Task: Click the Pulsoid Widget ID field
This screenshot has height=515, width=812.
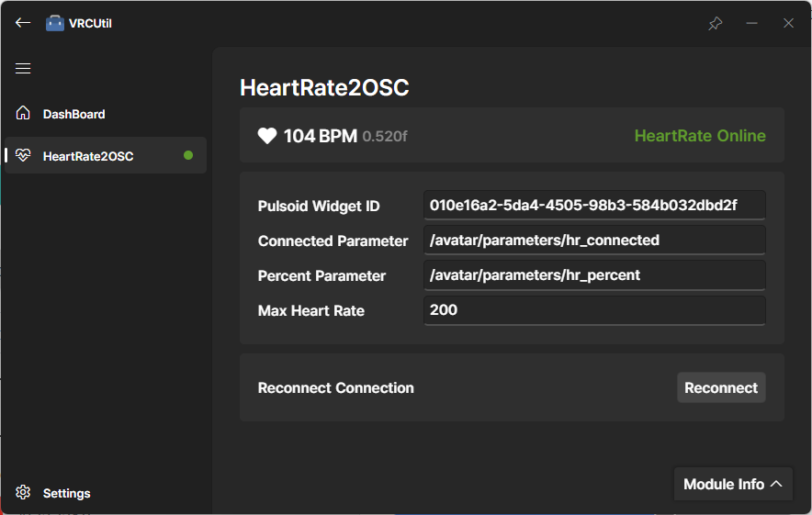Action: click(x=594, y=206)
